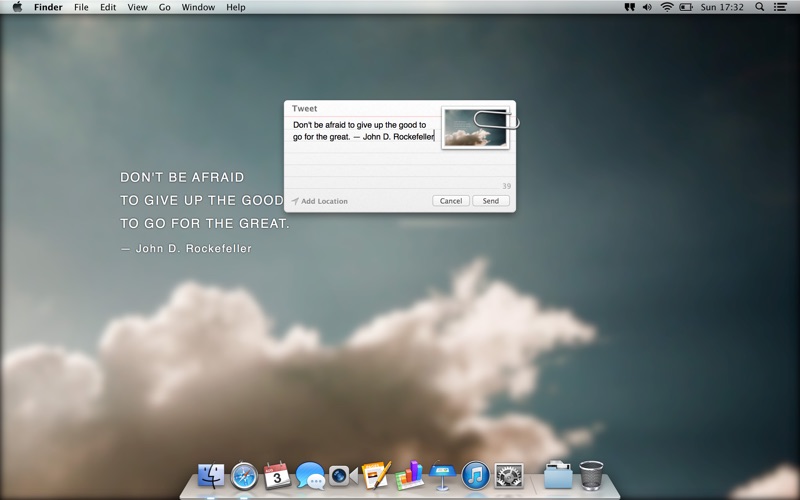Open Finder from the dock
This screenshot has height=500, width=800.
pyautogui.click(x=211, y=476)
